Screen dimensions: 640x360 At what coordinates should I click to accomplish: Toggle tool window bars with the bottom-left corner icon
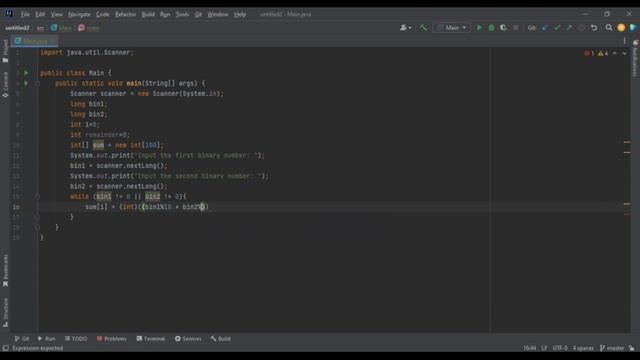(5, 348)
